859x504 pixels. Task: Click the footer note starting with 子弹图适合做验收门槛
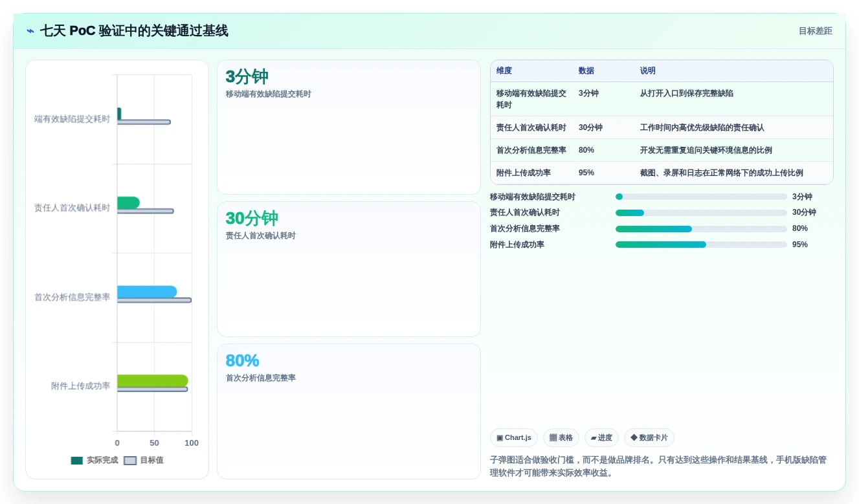[658, 466]
